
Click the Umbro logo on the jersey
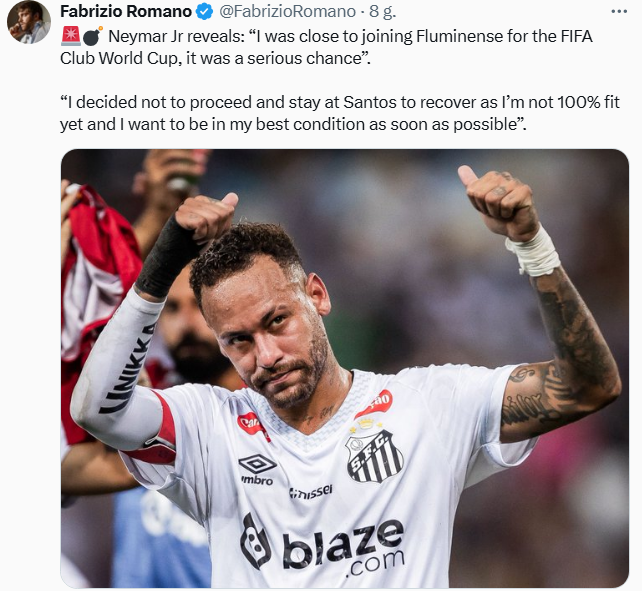257,469
